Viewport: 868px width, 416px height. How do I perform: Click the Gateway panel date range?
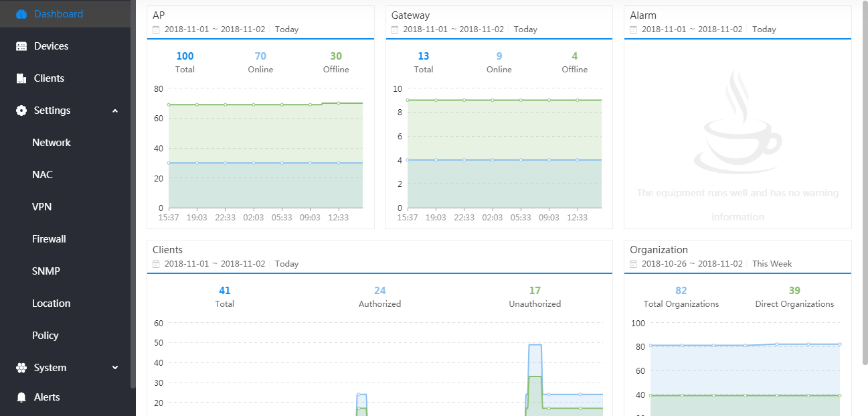coord(453,29)
